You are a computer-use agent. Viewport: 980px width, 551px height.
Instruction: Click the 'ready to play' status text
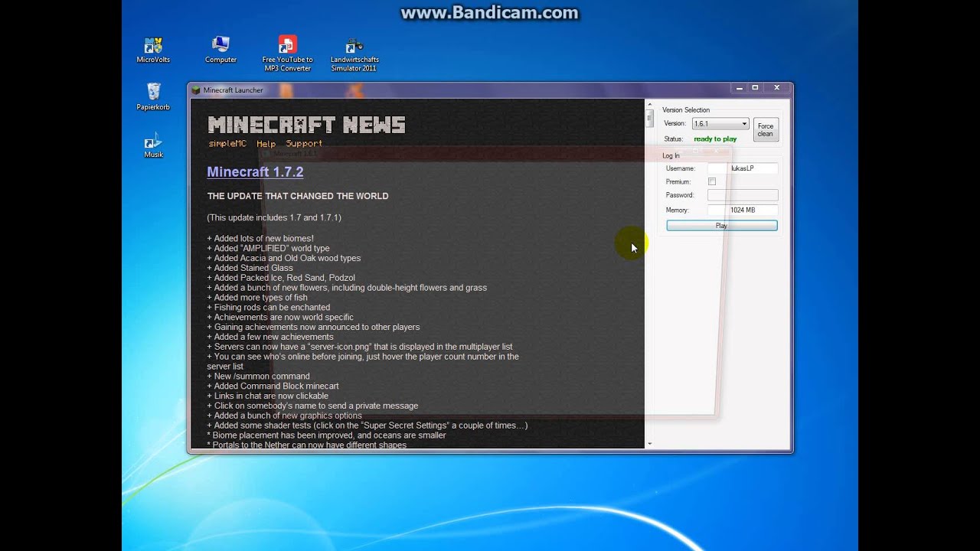click(715, 139)
